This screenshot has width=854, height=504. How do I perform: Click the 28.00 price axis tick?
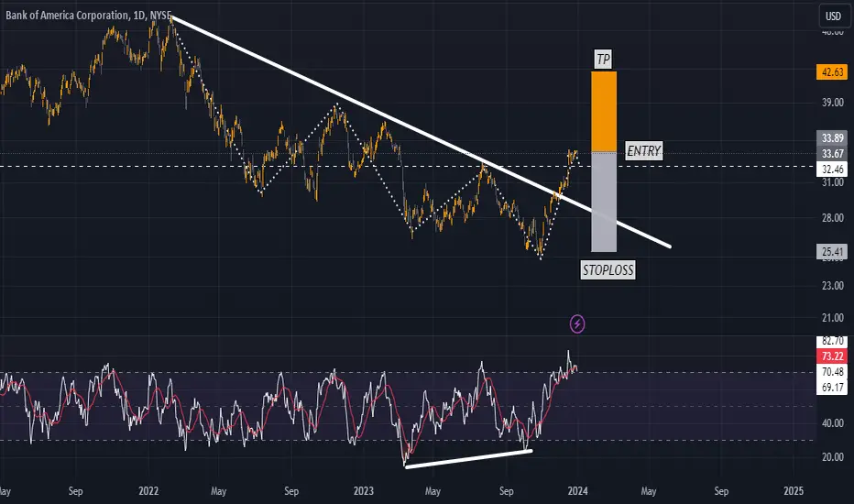[832, 218]
